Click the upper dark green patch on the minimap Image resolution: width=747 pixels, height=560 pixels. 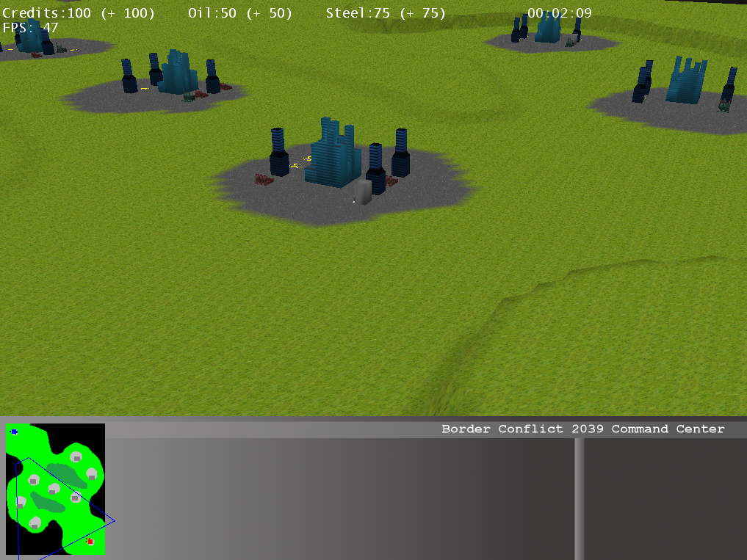coord(65,475)
